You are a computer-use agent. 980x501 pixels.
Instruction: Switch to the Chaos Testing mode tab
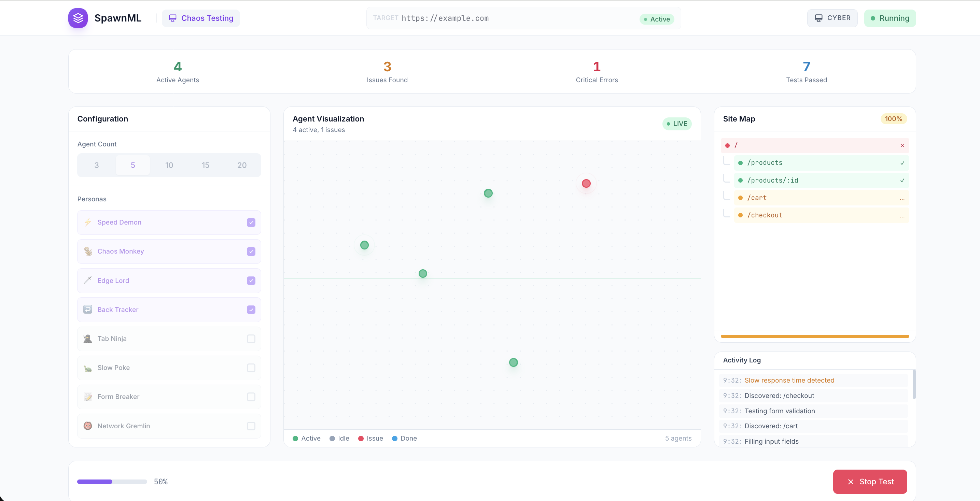coord(201,18)
